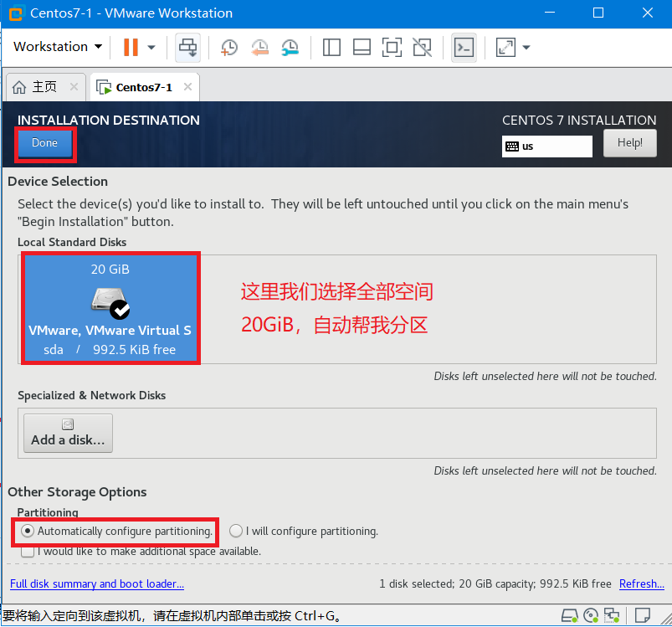The image size is (672, 627).
Task: Toggle Unity mode icon
Action: [x=423, y=47]
